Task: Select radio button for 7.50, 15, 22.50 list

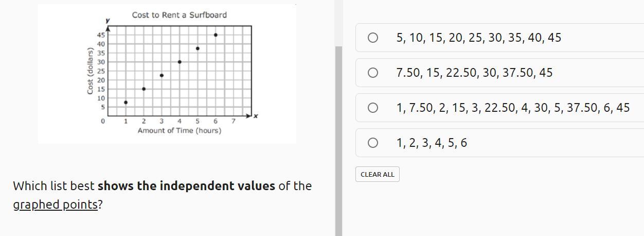Action: (x=373, y=73)
